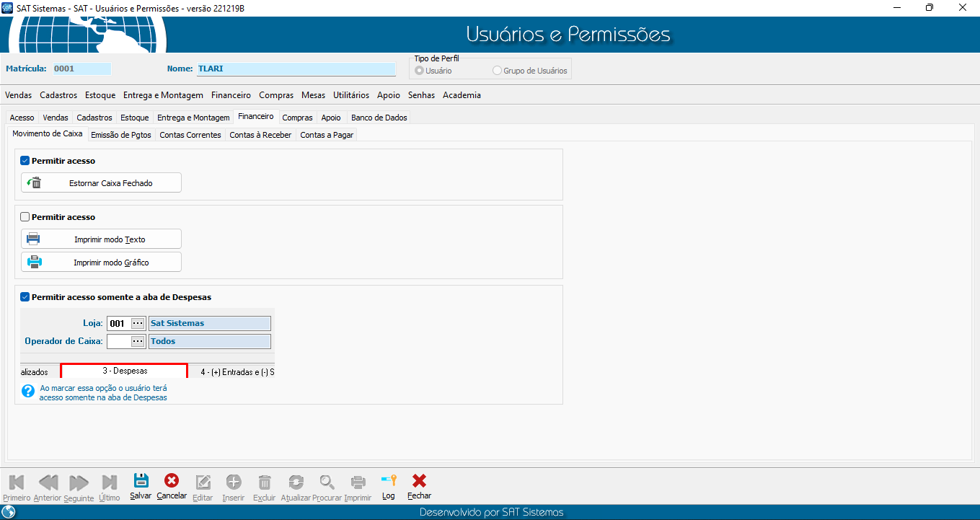Click the red Cancelar icon

coord(172,482)
